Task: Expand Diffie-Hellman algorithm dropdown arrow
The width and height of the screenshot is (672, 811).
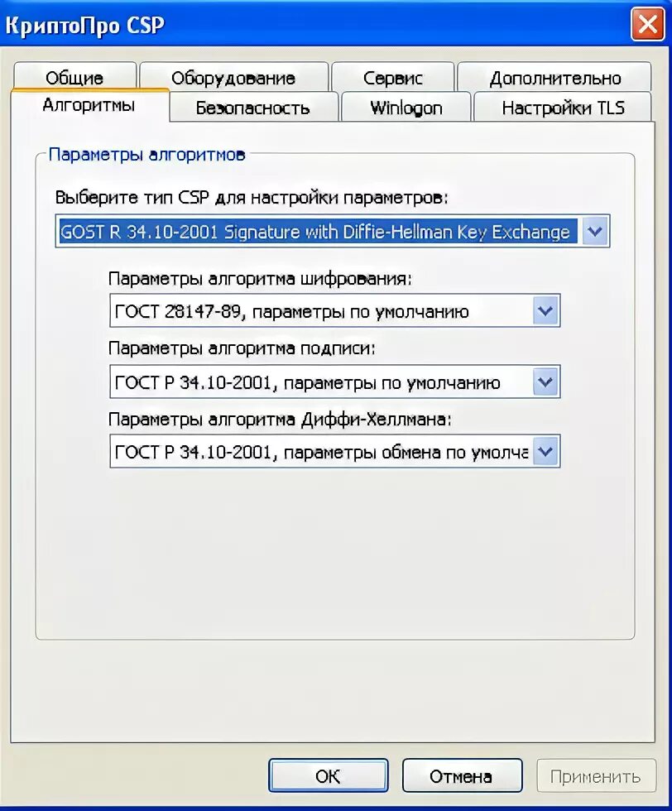Action: [545, 452]
